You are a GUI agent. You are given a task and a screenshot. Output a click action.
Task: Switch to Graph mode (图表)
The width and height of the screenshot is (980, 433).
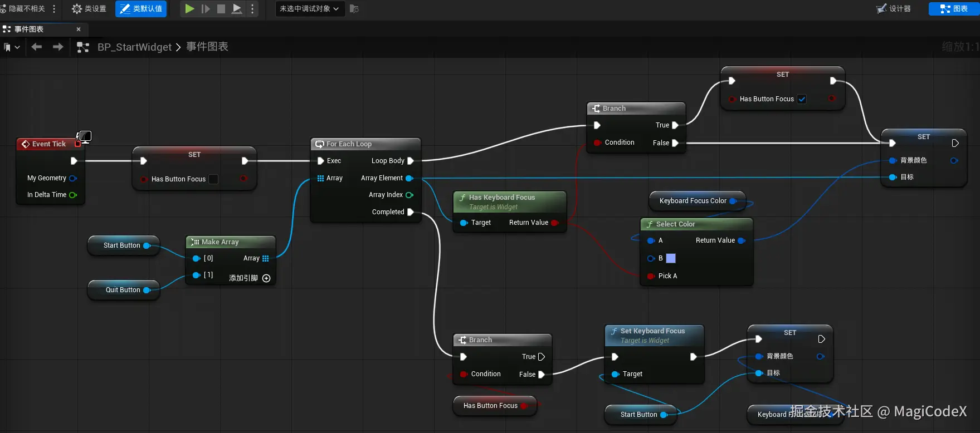(x=954, y=9)
